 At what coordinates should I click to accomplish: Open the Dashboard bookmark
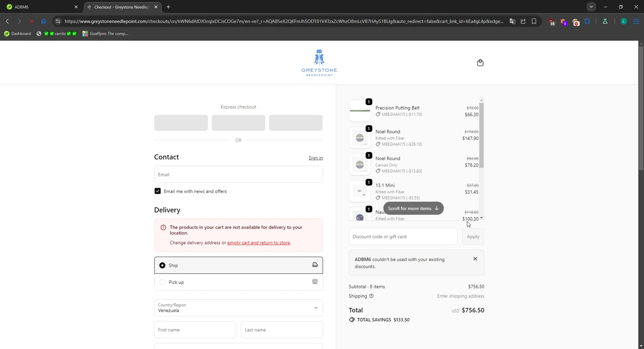(x=18, y=33)
